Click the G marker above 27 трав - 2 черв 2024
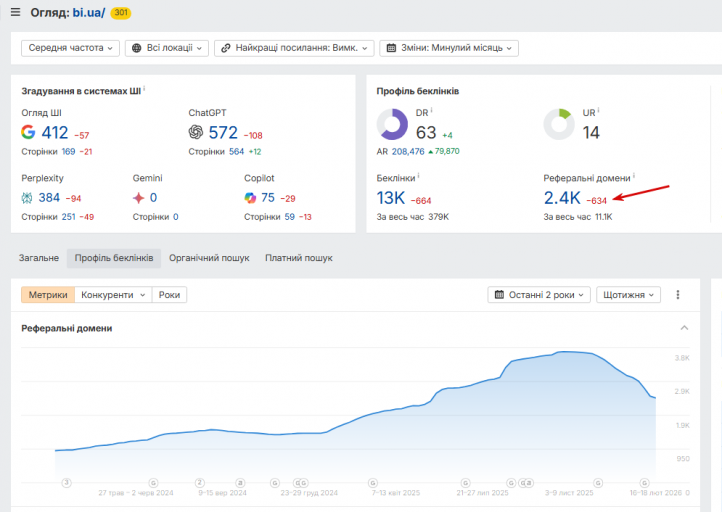Screen dimensions: 722x512 [x=153, y=483]
